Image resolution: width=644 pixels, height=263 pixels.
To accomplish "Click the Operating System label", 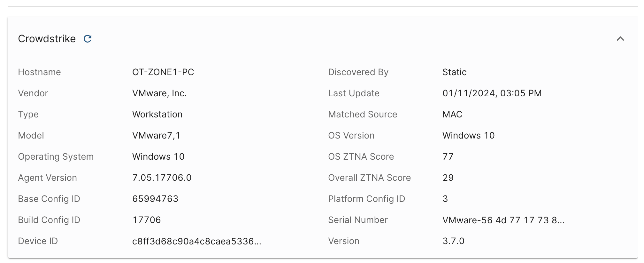I will 56,157.
